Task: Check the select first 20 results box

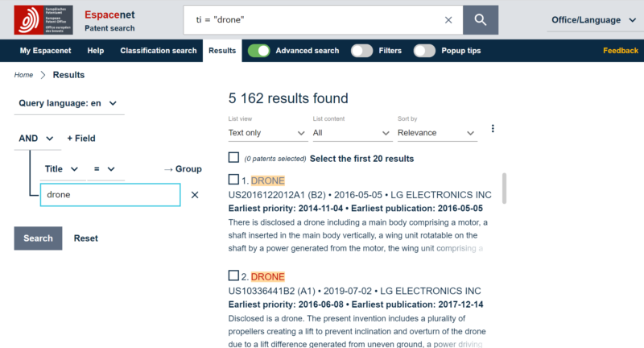Action: tap(234, 158)
